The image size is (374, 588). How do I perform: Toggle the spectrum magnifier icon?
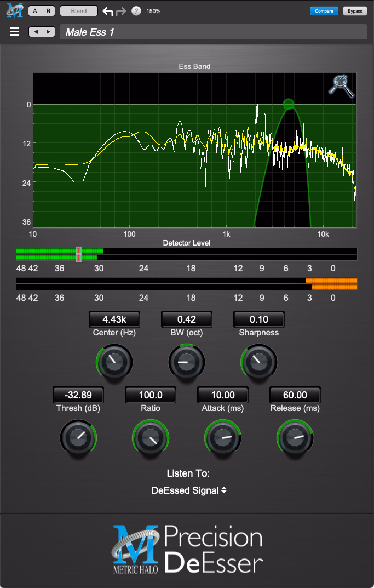click(341, 86)
